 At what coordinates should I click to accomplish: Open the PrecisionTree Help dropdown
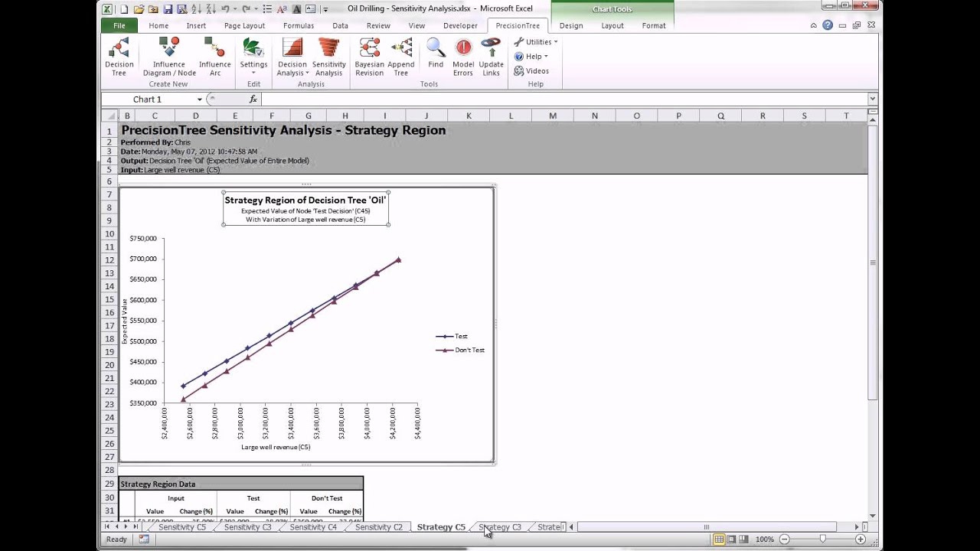(x=531, y=57)
